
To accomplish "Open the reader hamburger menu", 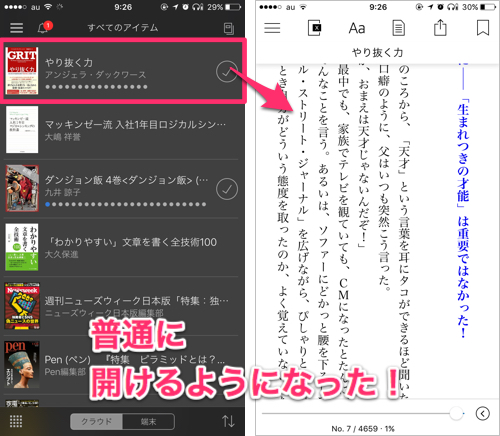I will pyautogui.click(x=272, y=28).
